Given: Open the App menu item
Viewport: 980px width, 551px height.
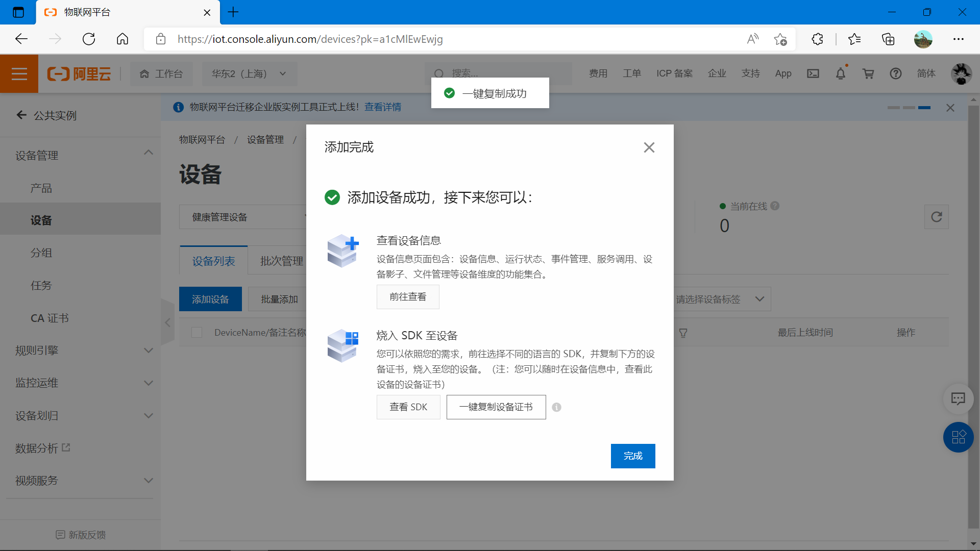Looking at the screenshot, I should tap(783, 73).
